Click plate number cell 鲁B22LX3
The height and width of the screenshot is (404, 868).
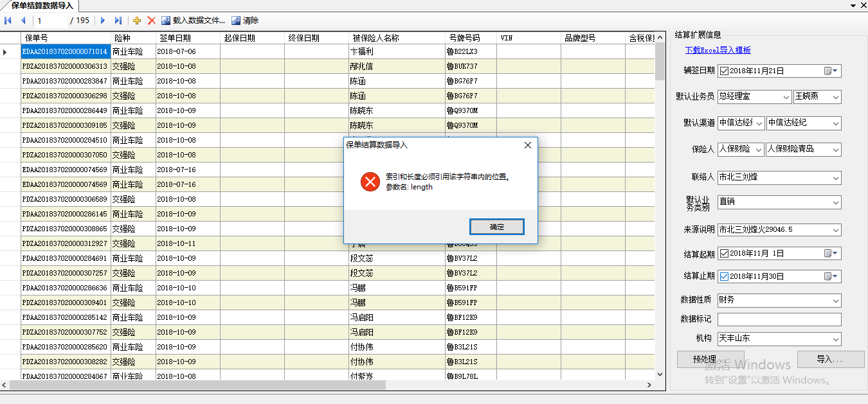click(471, 51)
